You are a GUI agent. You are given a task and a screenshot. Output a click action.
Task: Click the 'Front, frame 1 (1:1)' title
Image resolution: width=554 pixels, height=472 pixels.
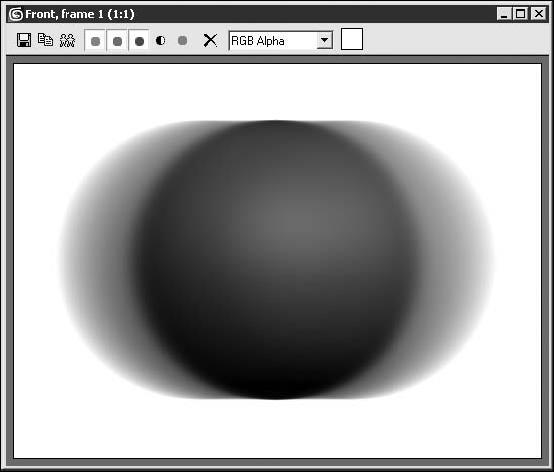[80, 14]
